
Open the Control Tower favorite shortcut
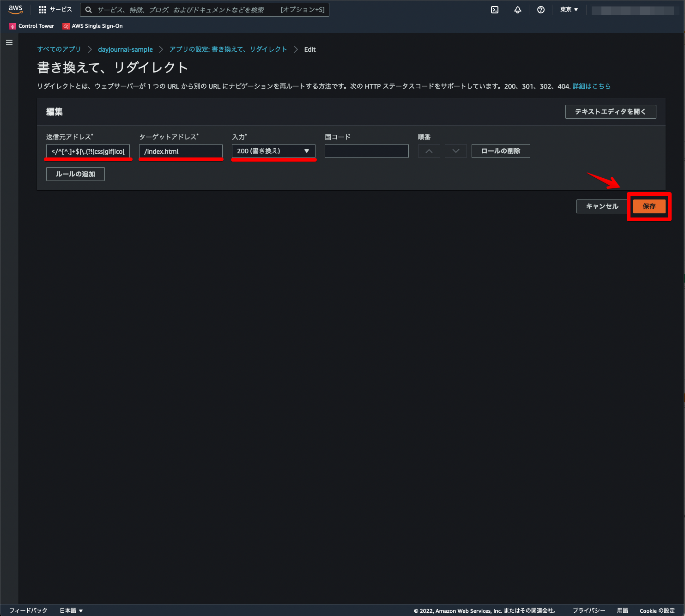point(31,26)
